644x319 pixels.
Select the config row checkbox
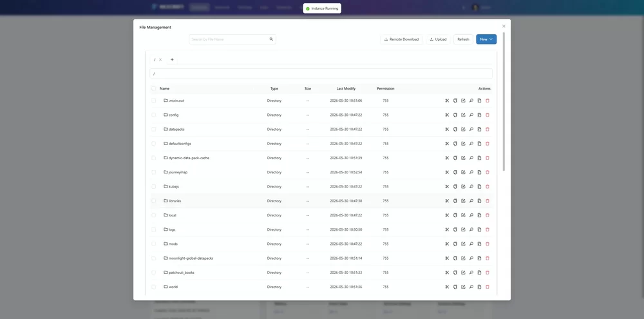click(154, 115)
